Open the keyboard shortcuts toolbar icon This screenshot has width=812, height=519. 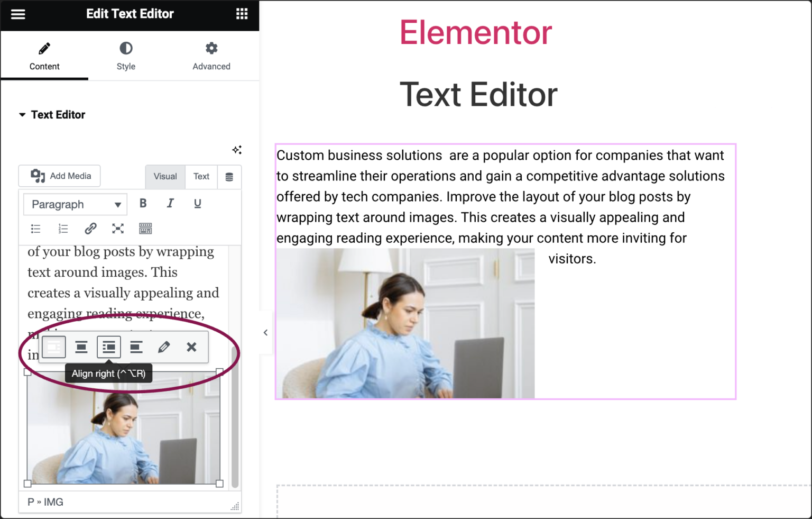tap(145, 229)
